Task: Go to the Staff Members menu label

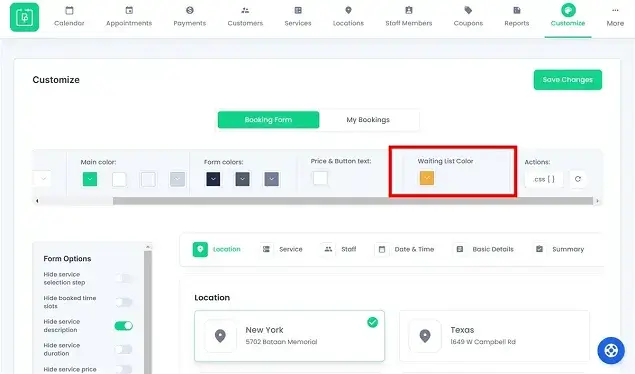Action: (x=409, y=23)
